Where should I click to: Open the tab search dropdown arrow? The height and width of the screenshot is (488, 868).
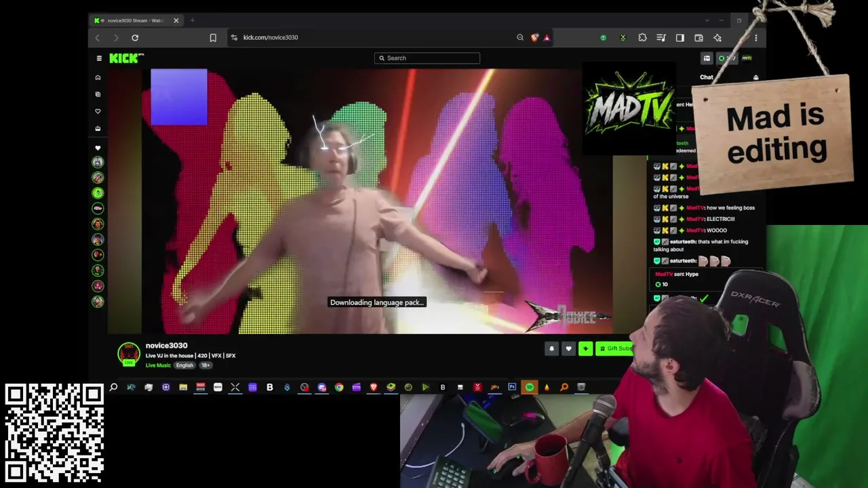(707, 20)
